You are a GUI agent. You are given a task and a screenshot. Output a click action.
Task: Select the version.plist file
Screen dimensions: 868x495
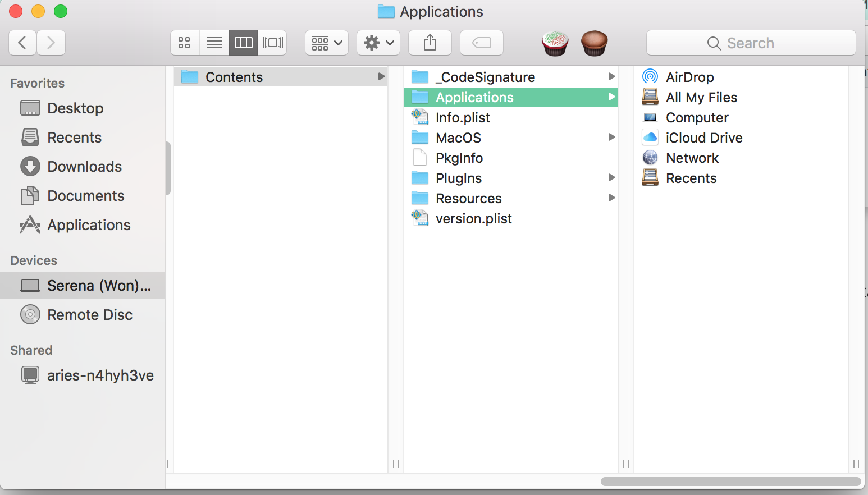tap(511, 218)
